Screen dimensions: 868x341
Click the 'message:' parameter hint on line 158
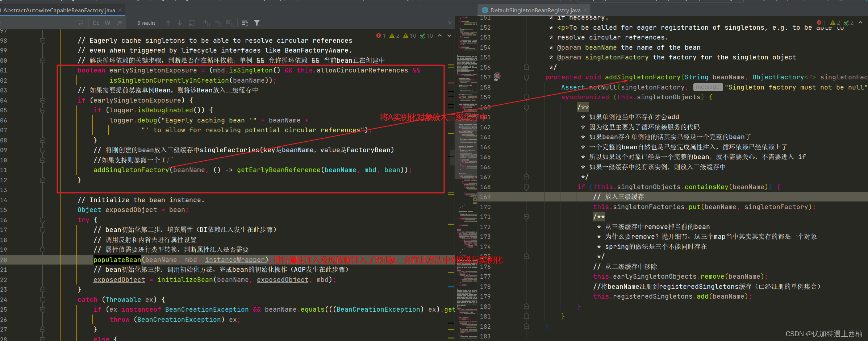click(x=708, y=87)
